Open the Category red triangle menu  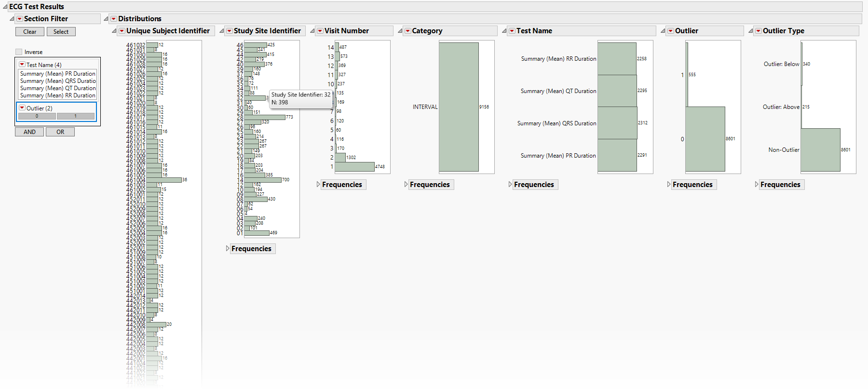point(408,31)
